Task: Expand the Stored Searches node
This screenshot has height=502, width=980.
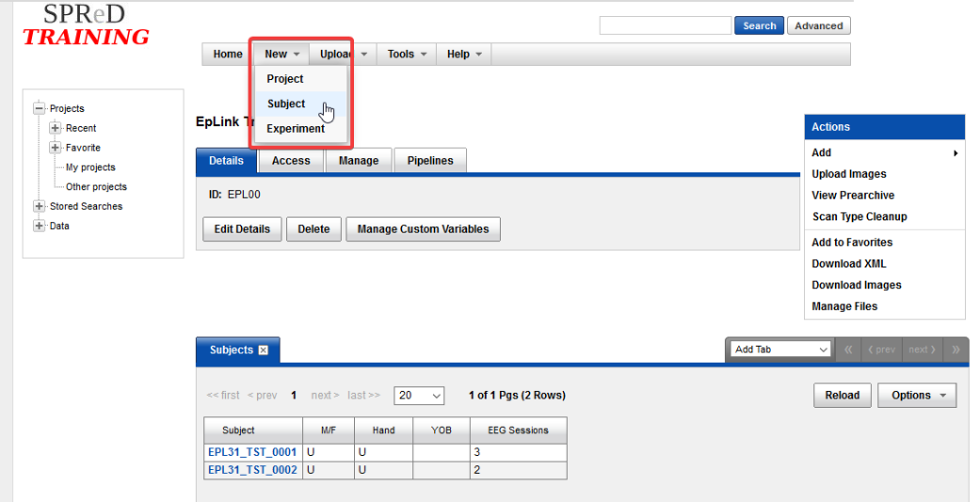Action: [x=40, y=206]
